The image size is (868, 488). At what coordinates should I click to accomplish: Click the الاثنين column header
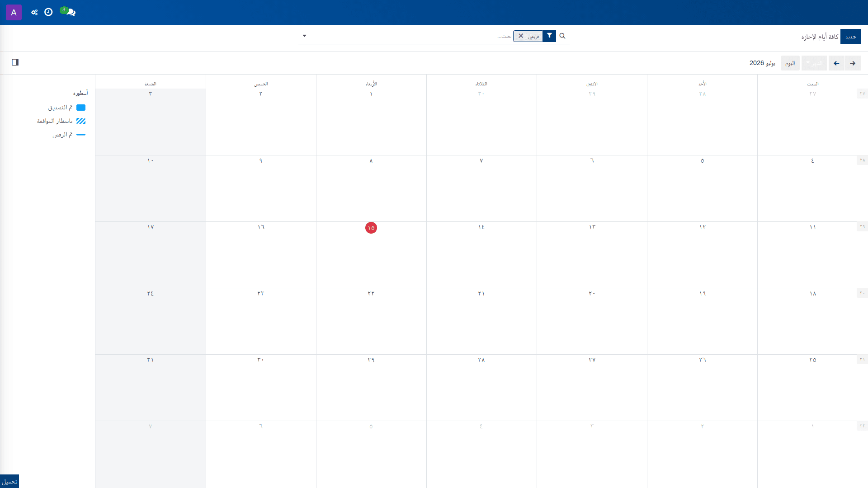point(592,84)
